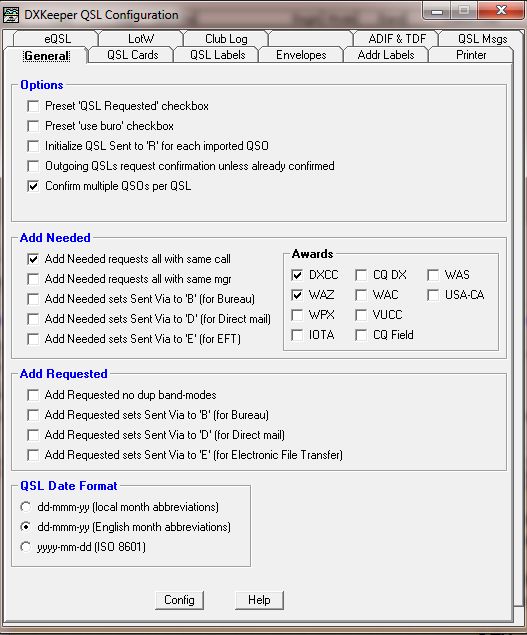
Task: Minimize the QSL Configuration window
Action: click(x=437, y=11)
